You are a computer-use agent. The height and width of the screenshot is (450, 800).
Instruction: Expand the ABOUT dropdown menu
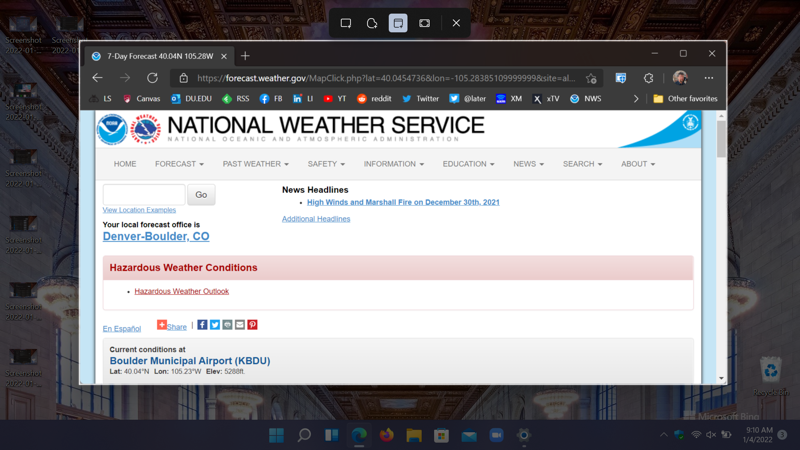(x=638, y=164)
